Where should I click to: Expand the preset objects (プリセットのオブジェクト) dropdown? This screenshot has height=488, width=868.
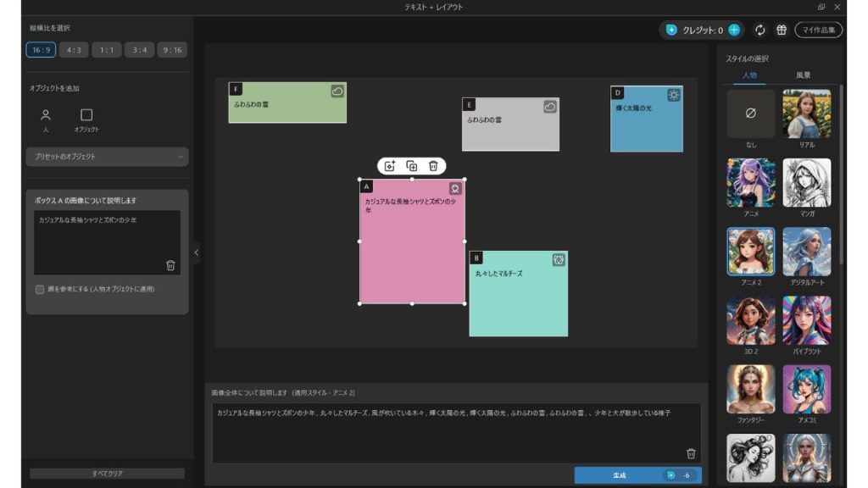coord(107,157)
